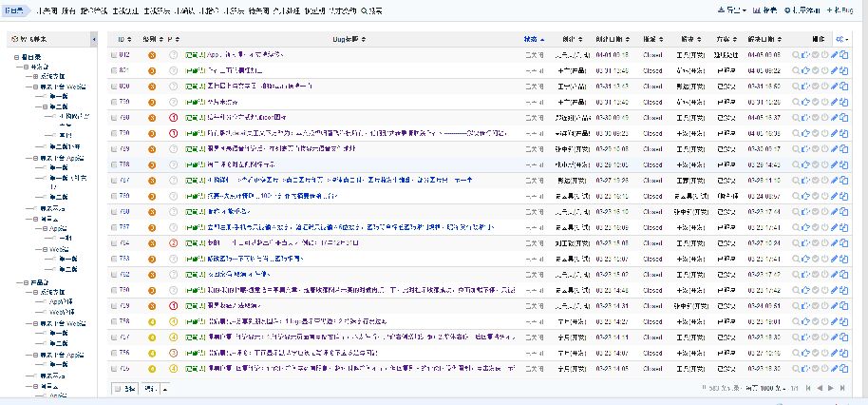This screenshot has height=405, width=868.
Task: Go to next page in pagination controls
Action: pos(831,388)
